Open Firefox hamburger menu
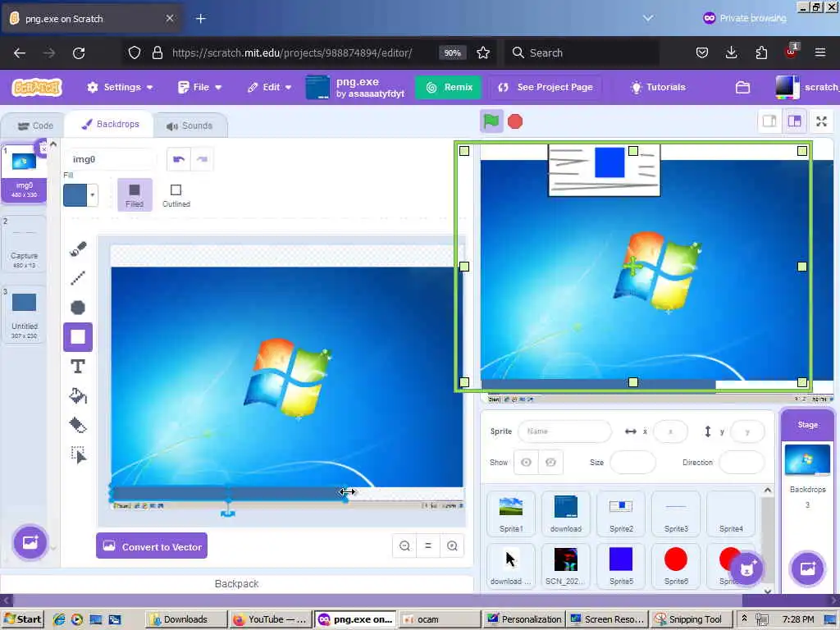The height and width of the screenshot is (630, 840). pos(820,52)
